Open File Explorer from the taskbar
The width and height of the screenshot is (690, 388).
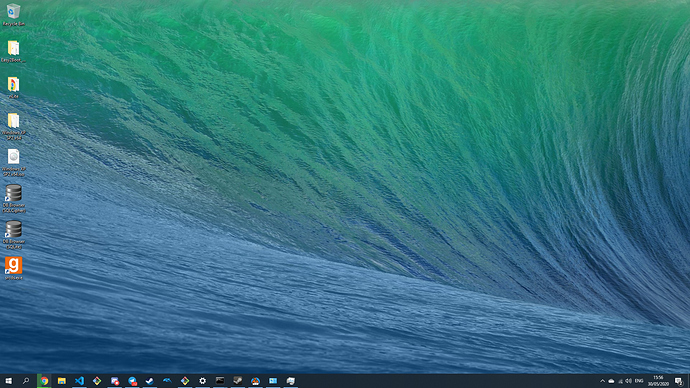coord(62,381)
